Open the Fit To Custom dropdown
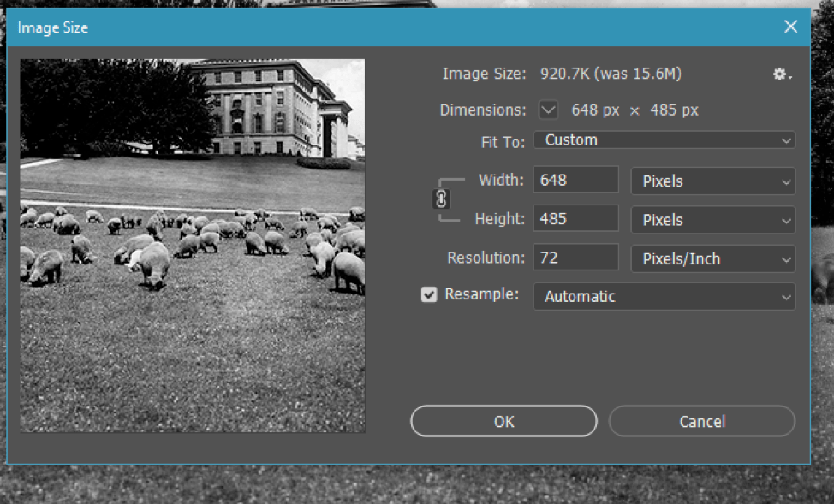This screenshot has width=834, height=504. point(664,140)
